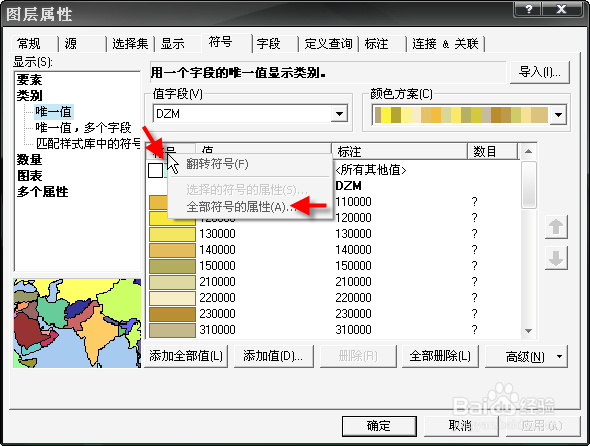Select 匹配样式库中的符号 option
Screen dimensions: 590x446
click(x=87, y=143)
